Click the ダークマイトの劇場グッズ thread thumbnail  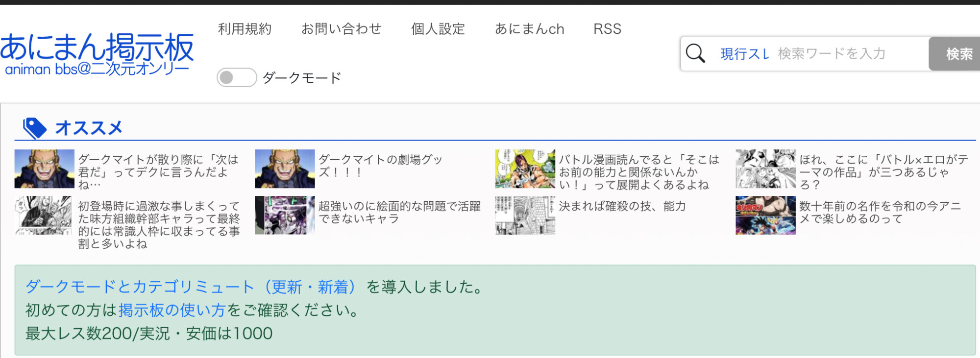click(285, 169)
